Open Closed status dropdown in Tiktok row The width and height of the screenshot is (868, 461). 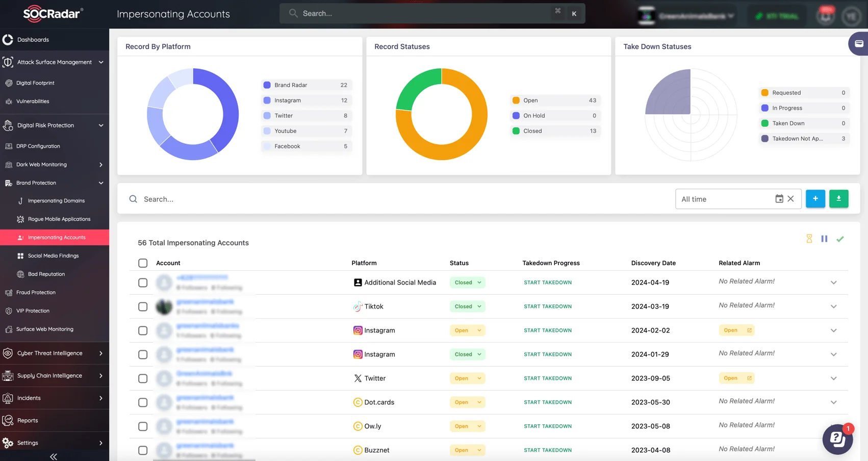(467, 306)
